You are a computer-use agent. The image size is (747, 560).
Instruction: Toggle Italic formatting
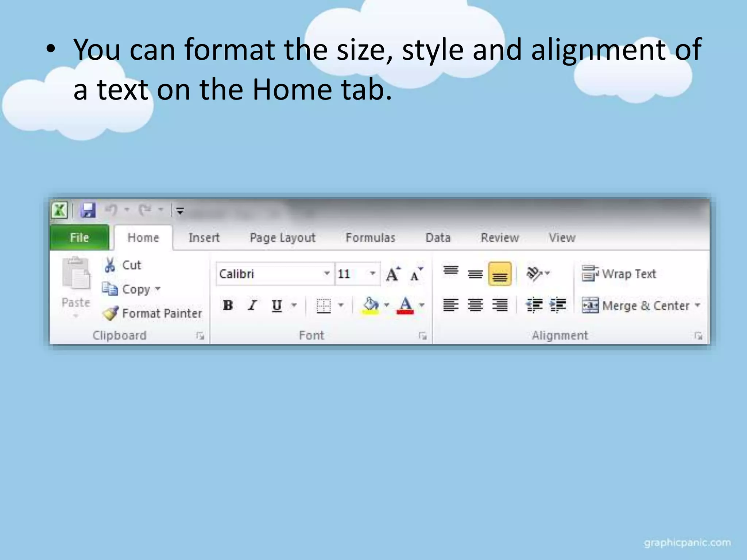coord(252,305)
